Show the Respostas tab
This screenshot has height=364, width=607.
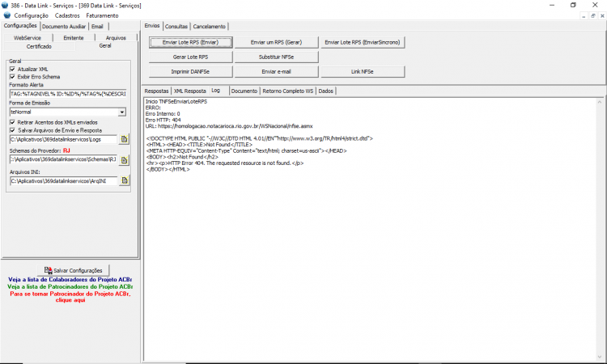(x=156, y=91)
